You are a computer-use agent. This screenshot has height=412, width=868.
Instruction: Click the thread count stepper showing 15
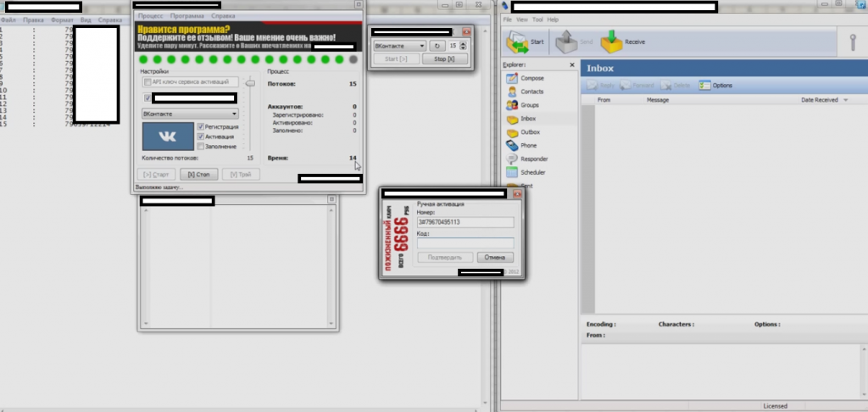(x=464, y=46)
